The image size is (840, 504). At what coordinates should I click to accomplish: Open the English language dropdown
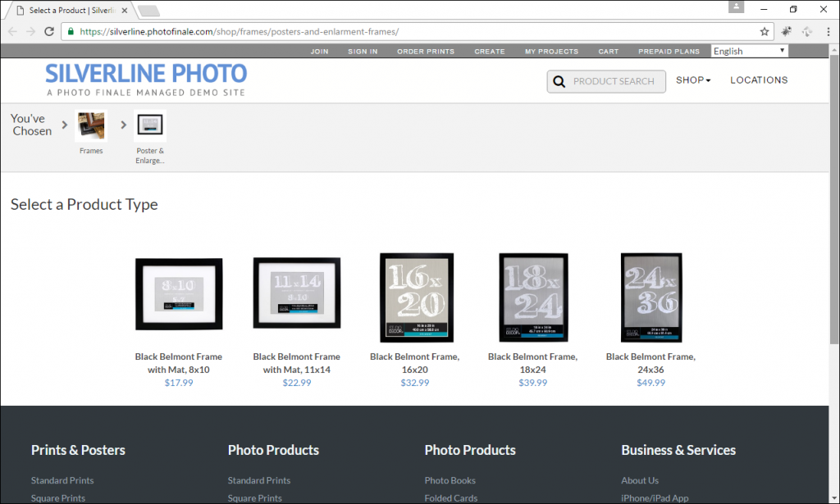coord(750,51)
